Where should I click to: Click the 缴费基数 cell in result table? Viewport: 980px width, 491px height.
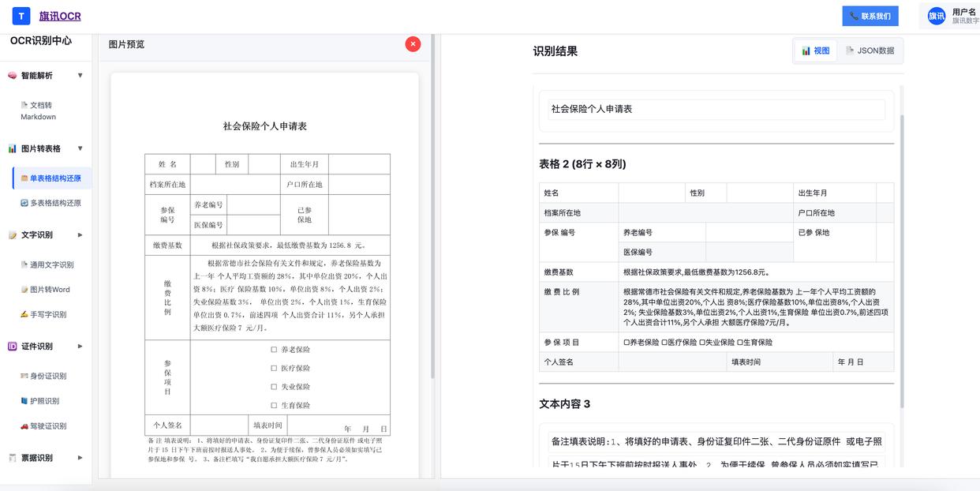click(x=579, y=272)
